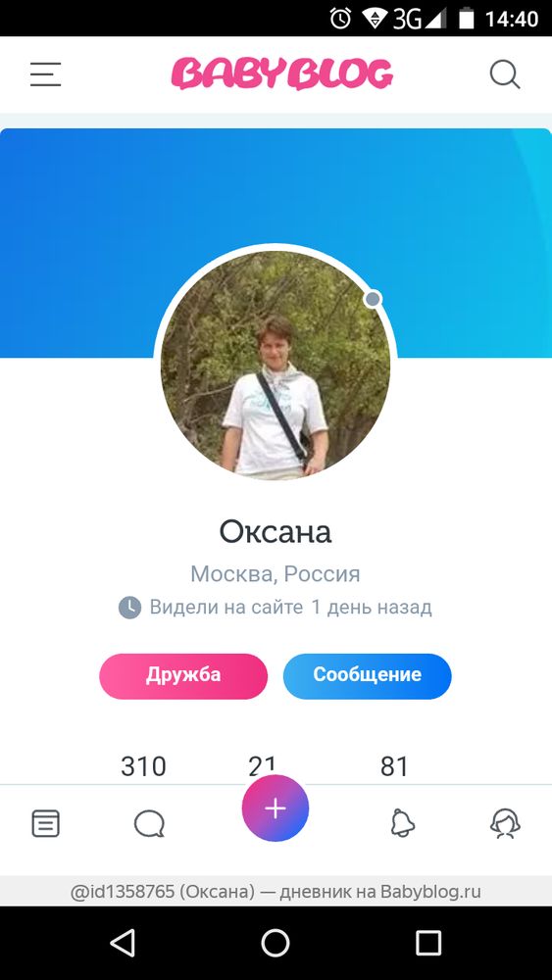552x980 pixels.
Task: Tap the 310 counter
Action: point(143,767)
